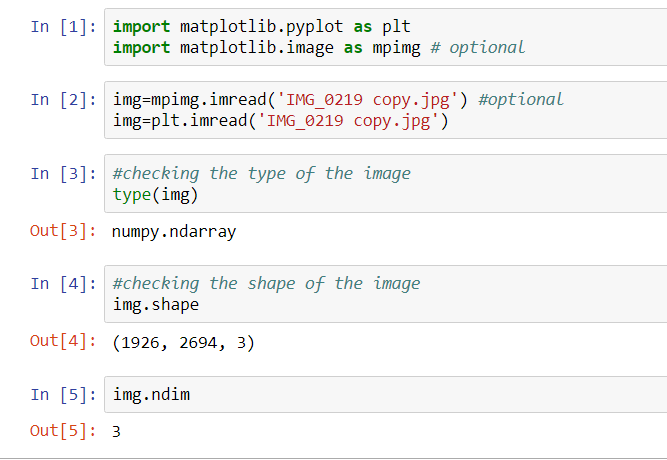Click the Out[4] output prompt
Image resolution: width=667 pixels, height=460 pixels.
point(63,341)
